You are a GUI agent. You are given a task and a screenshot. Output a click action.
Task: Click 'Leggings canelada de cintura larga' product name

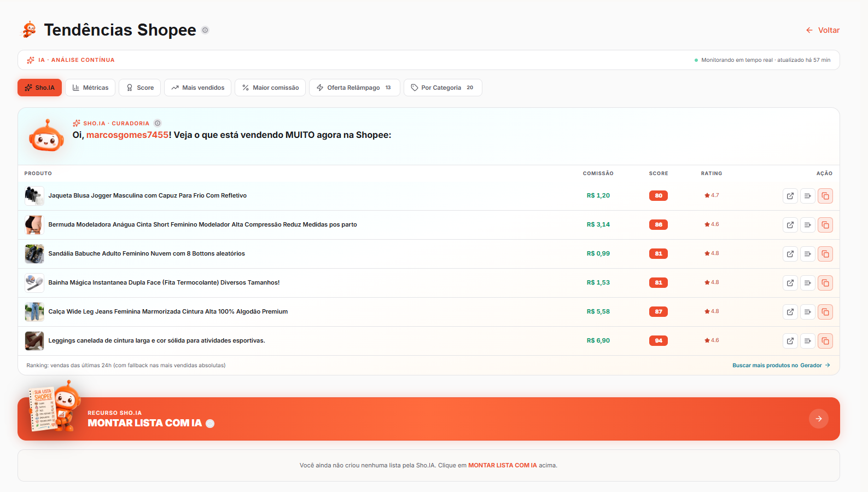click(157, 340)
